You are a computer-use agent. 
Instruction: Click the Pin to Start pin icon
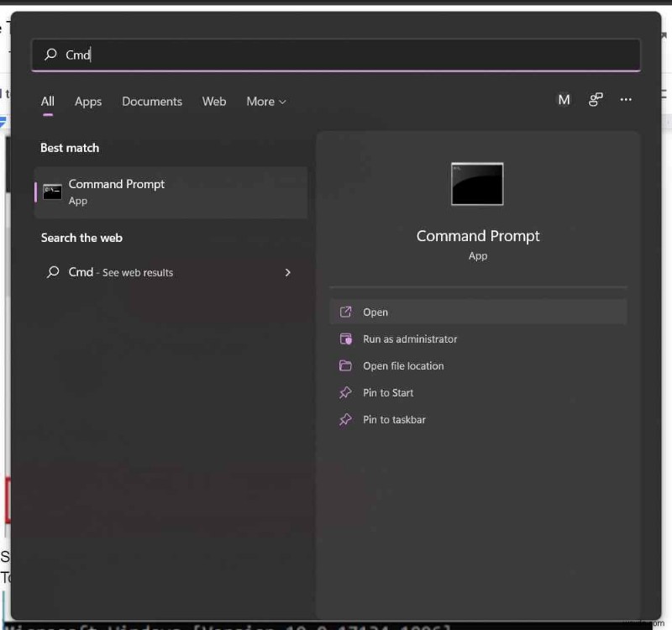345,392
